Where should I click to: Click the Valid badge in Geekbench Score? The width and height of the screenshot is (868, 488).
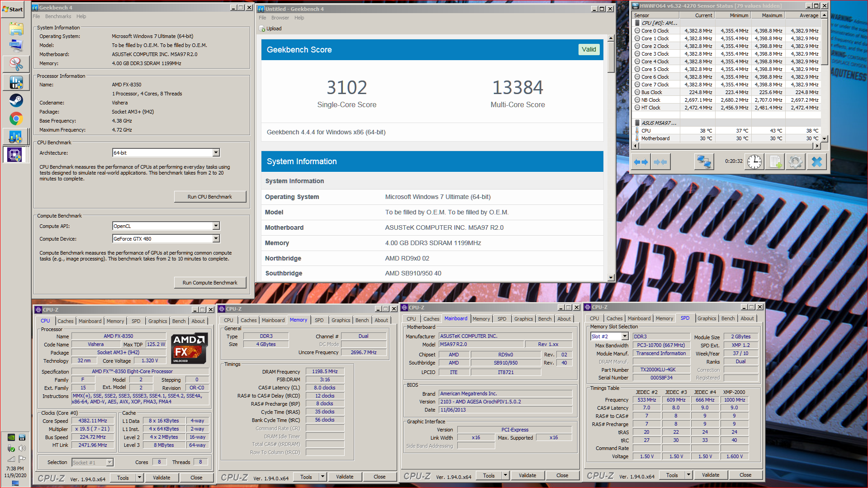589,49
